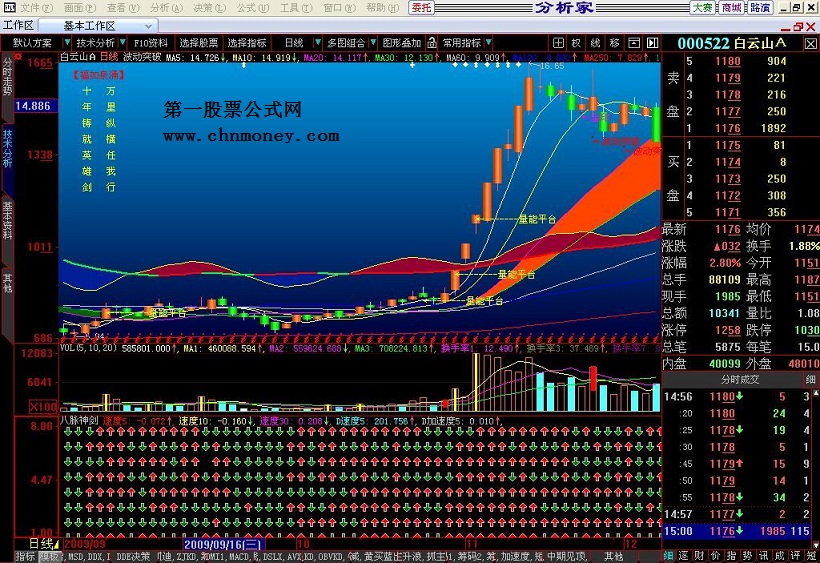Image resolution: width=820 pixels, height=563 pixels.
Task: Select the 黄买蓝出升浪 indicator tab
Action: click(x=393, y=557)
